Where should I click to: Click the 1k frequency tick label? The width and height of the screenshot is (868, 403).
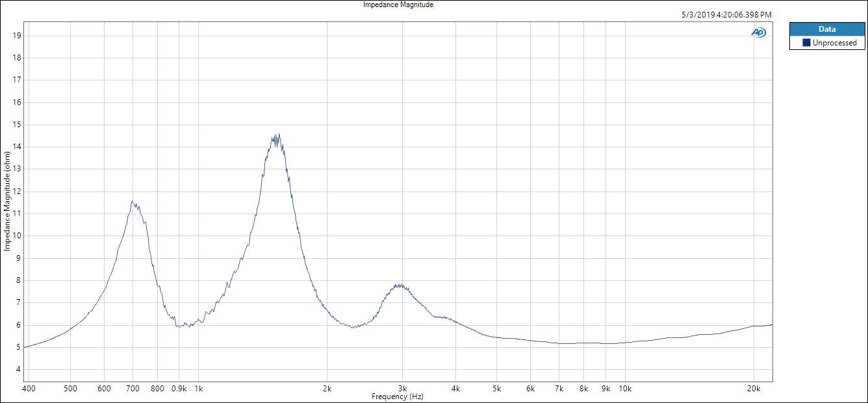[198, 389]
